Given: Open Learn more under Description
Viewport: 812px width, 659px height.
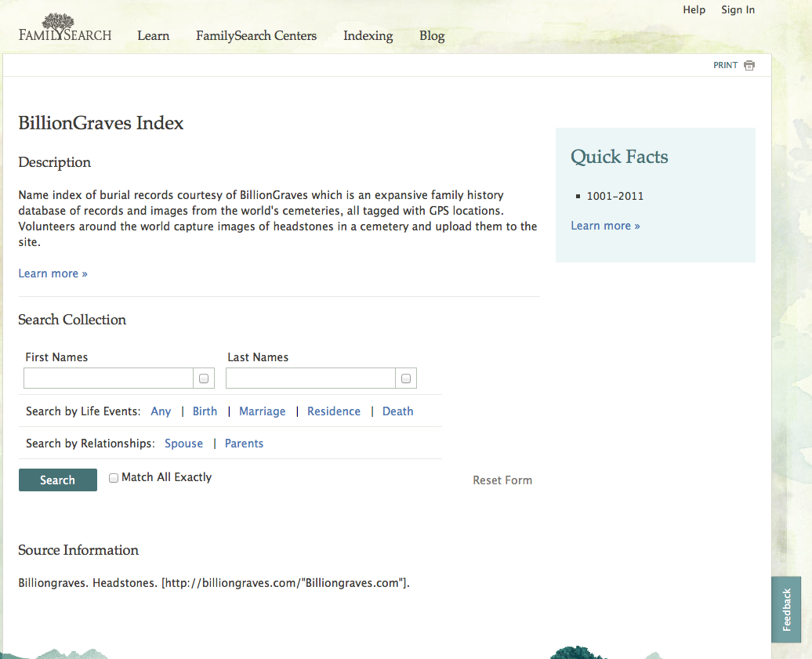Looking at the screenshot, I should 53,273.
